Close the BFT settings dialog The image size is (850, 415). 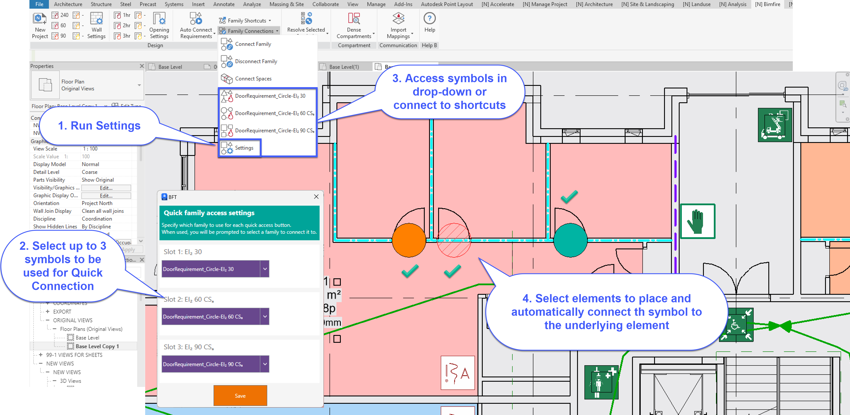tap(316, 197)
